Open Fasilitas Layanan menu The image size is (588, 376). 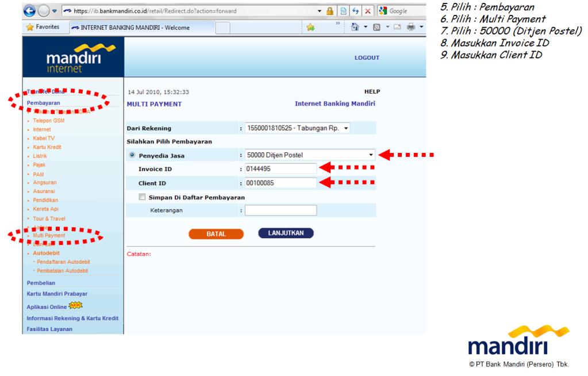49,329
